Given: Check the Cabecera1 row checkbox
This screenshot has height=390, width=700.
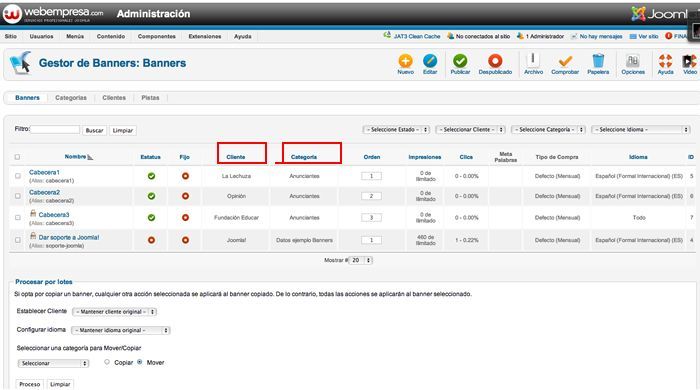Looking at the screenshot, I should coord(17,176).
